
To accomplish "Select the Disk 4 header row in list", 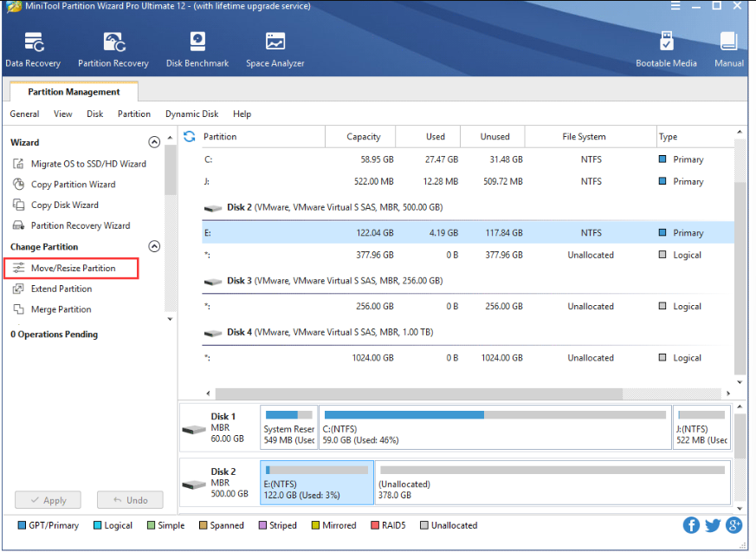I will [x=468, y=333].
